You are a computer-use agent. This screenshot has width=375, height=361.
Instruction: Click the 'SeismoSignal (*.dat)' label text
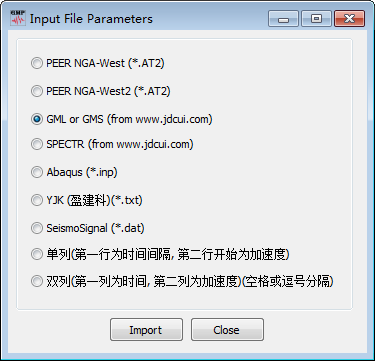[x=95, y=228]
